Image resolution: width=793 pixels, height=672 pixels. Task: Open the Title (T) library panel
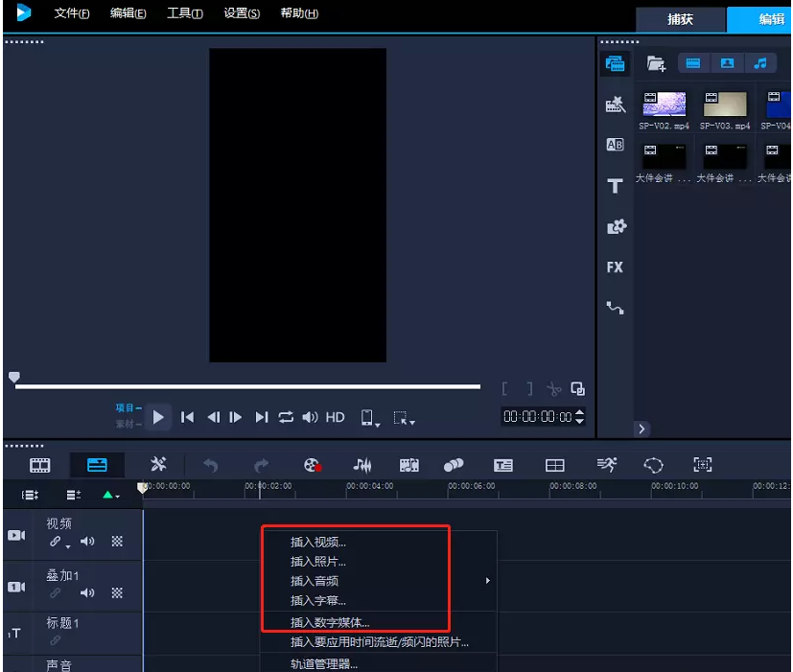pyautogui.click(x=615, y=186)
